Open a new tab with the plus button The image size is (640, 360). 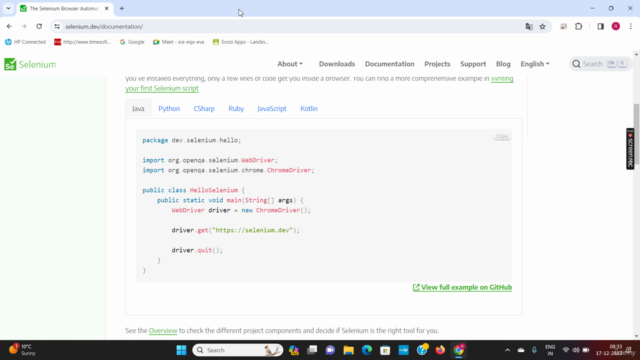[122, 8]
